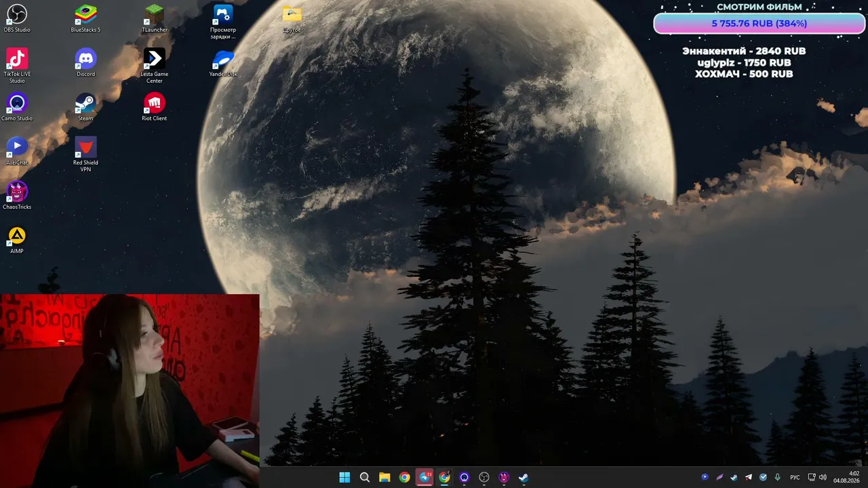Click the Telegram icon in system tray
The width and height of the screenshot is (868, 488).
click(x=749, y=477)
